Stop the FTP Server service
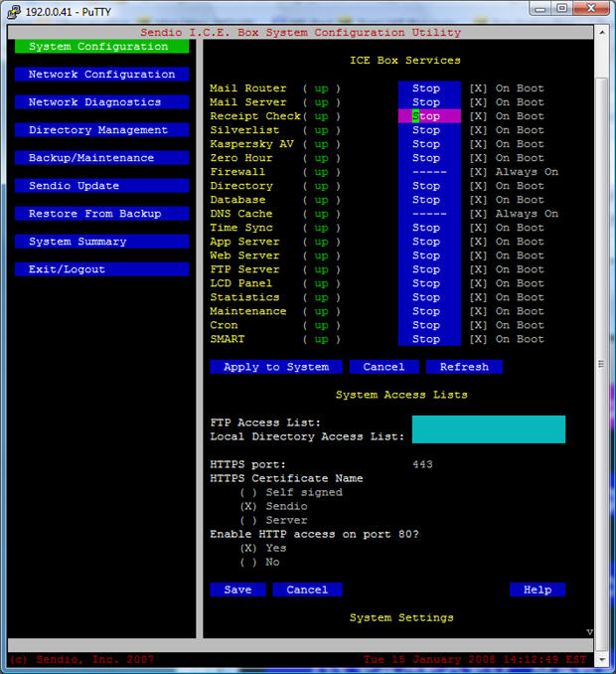Image resolution: width=616 pixels, height=674 pixels. coord(428,269)
